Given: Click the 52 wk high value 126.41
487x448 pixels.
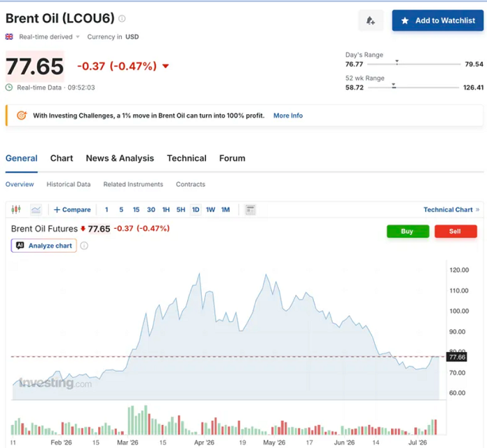Looking at the screenshot, I should [x=473, y=88].
